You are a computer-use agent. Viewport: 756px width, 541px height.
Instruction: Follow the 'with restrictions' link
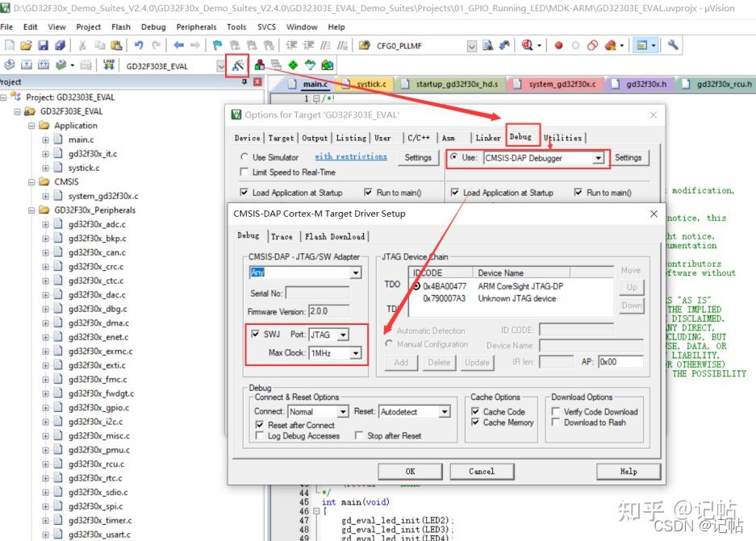pyautogui.click(x=350, y=156)
